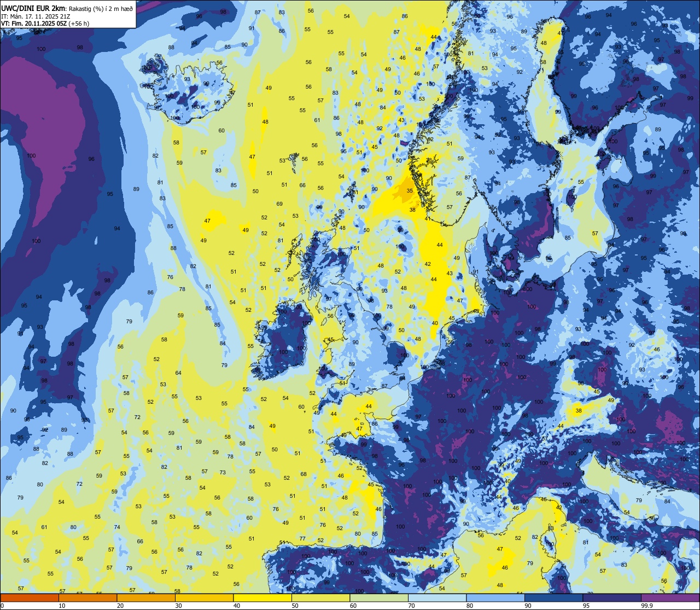Click the 70–80 pale blue legend swatch
Viewport: 700px width, 610px height.
pyautogui.click(x=437, y=598)
